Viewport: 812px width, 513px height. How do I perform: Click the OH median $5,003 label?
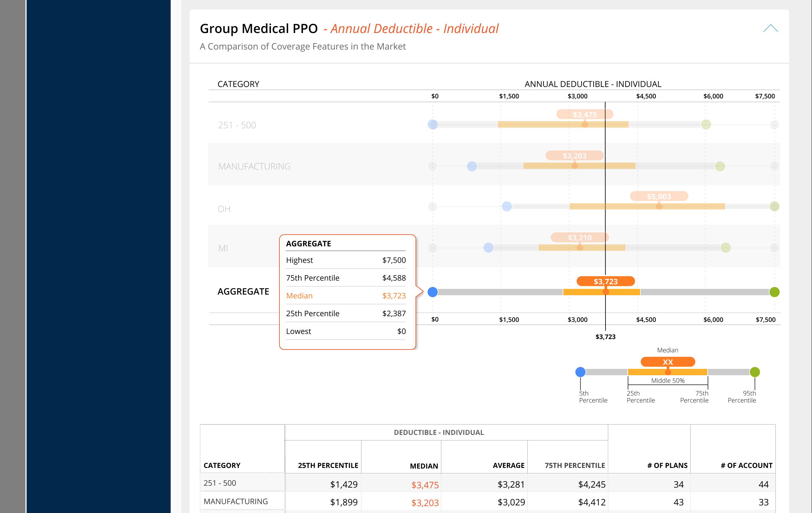click(659, 196)
